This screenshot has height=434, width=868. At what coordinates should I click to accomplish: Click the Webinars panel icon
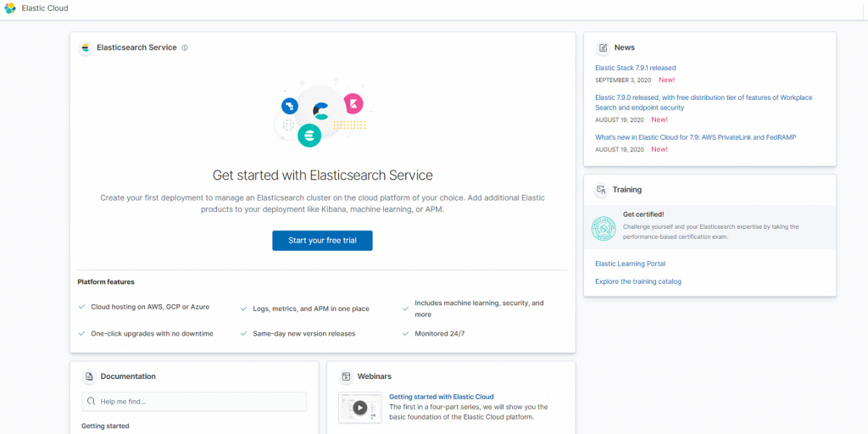346,376
